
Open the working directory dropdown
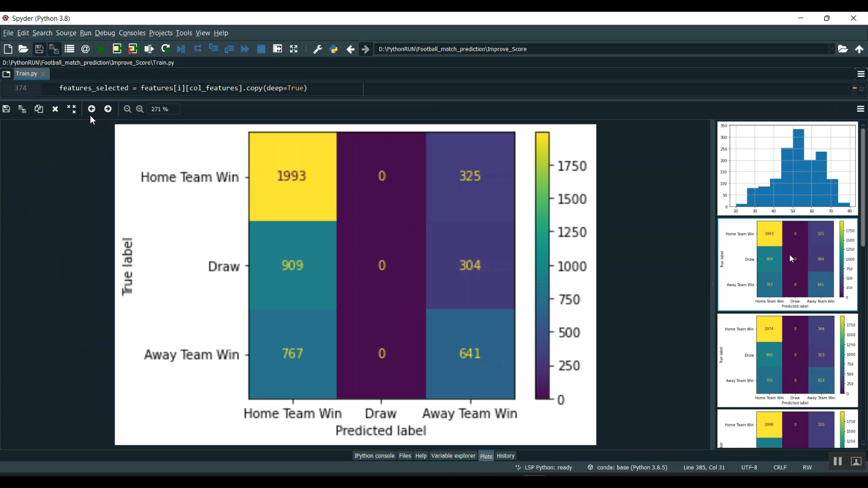pyautogui.click(x=833, y=49)
